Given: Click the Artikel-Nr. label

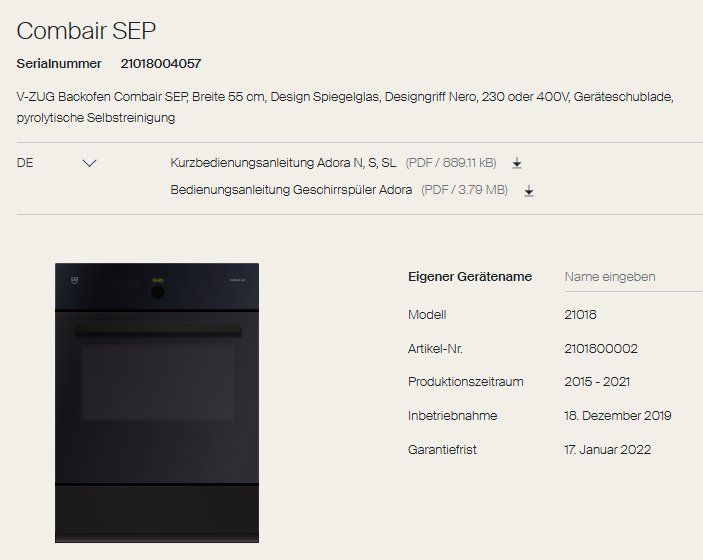Looking at the screenshot, I should (x=435, y=349).
